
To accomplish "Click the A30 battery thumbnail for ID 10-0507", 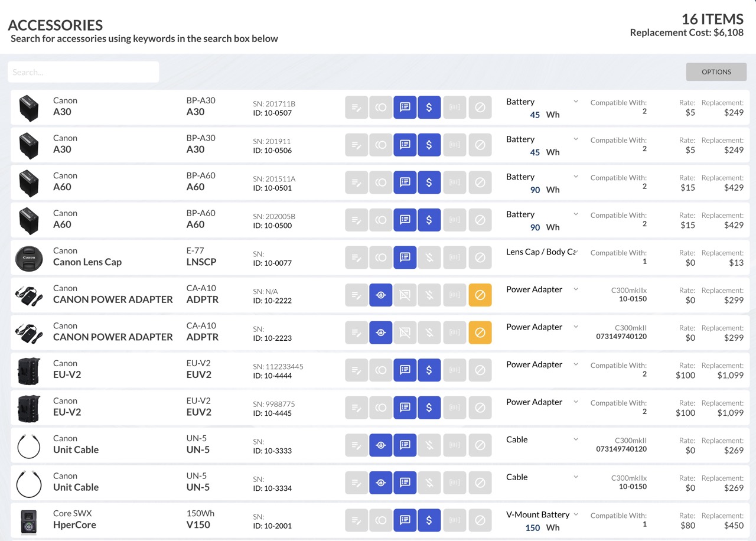I will [28, 107].
